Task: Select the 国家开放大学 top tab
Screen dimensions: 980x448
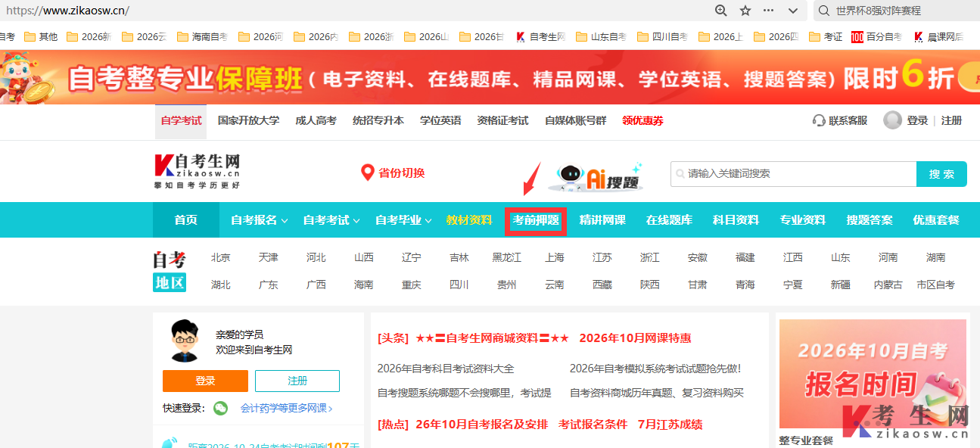Action: click(x=248, y=120)
